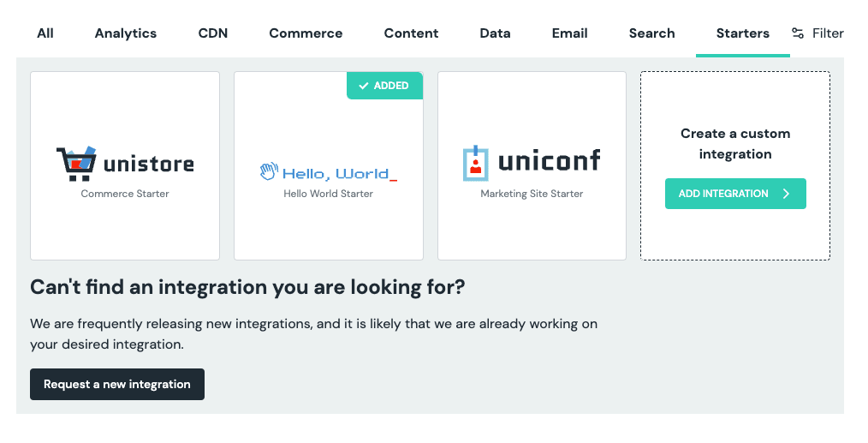Click the Hello World waving hand icon

point(269,172)
